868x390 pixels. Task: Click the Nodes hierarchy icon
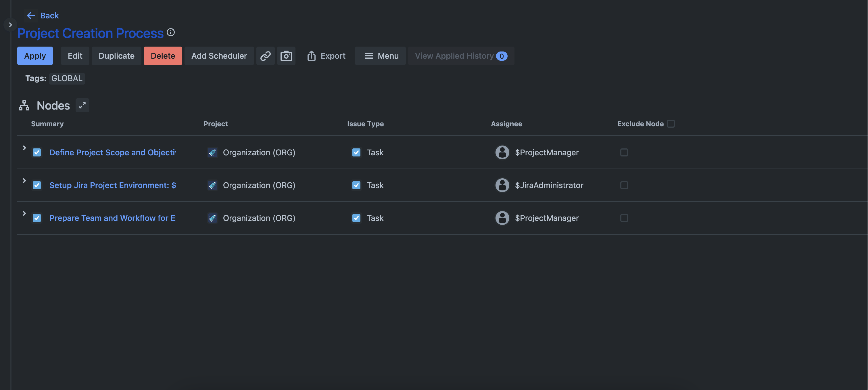pyautogui.click(x=24, y=106)
